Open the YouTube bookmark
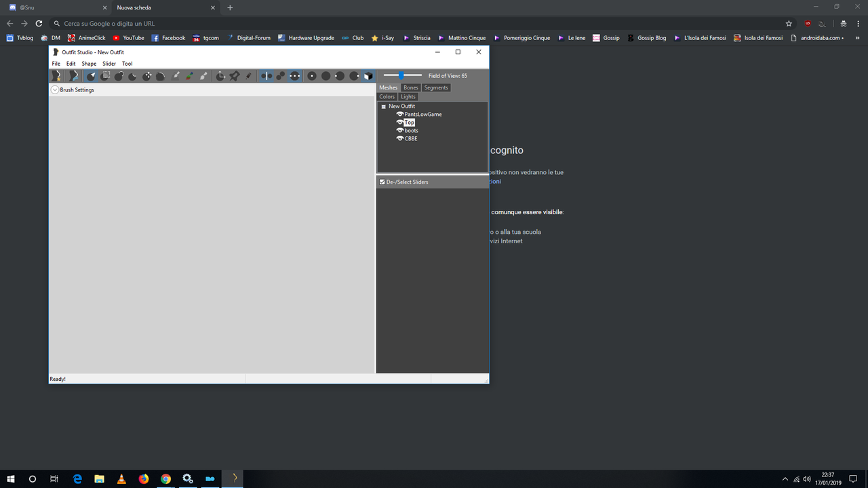 [x=128, y=38]
